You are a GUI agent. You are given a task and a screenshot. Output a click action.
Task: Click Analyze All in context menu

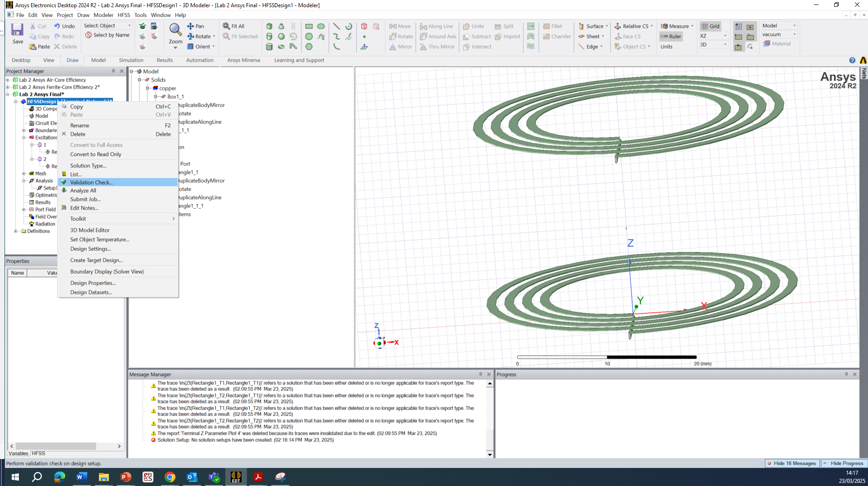point(83,191)
